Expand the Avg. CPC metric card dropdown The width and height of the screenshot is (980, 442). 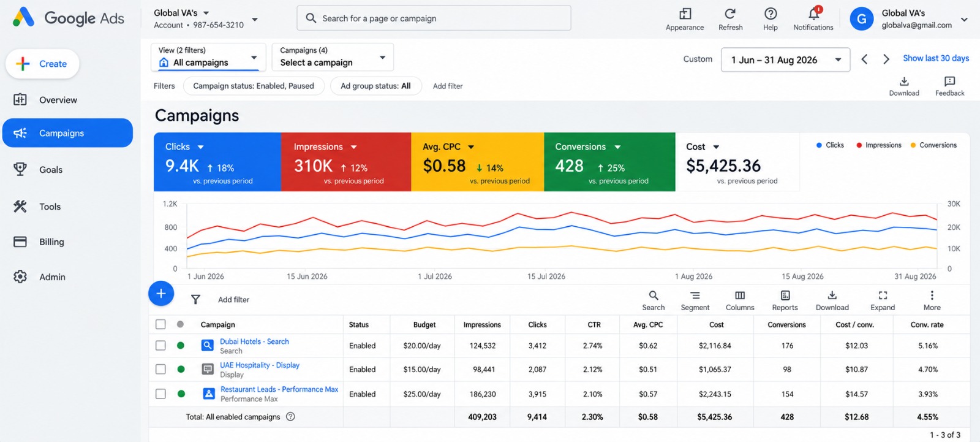471,147
